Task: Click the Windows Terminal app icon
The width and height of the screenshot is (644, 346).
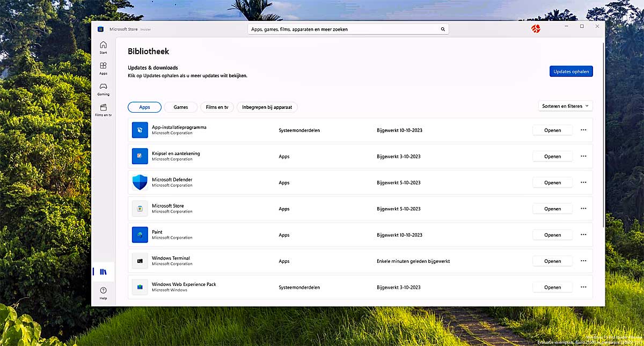Action: 140,261
